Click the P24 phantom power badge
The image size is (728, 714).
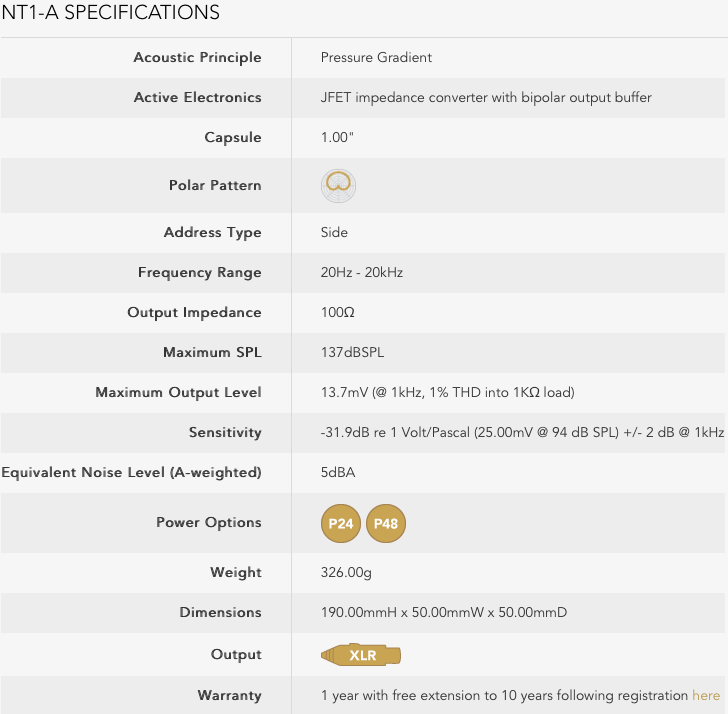(341, 523)
